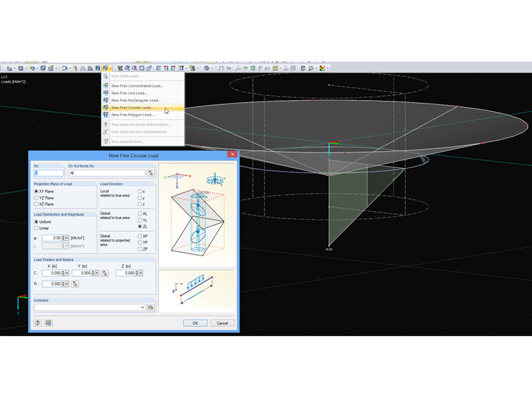Open the Comment combo box dropdown

pyautogui.click(x=143, y=307)
